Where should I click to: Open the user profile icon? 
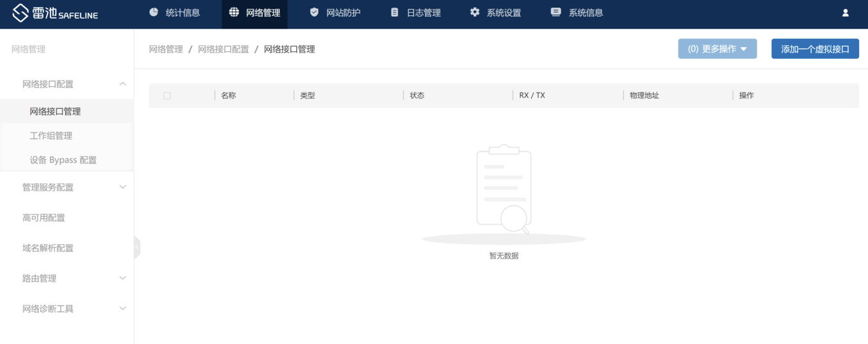845,13
